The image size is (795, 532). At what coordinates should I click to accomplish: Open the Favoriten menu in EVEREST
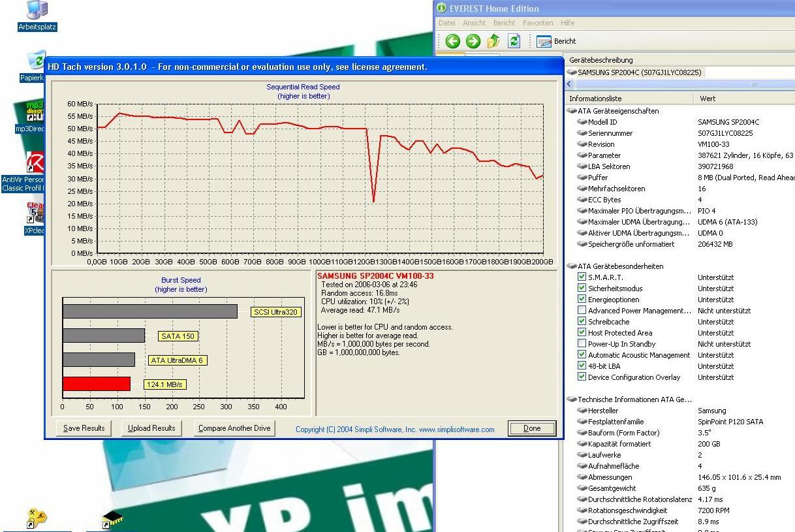click(x=538, y=23)
